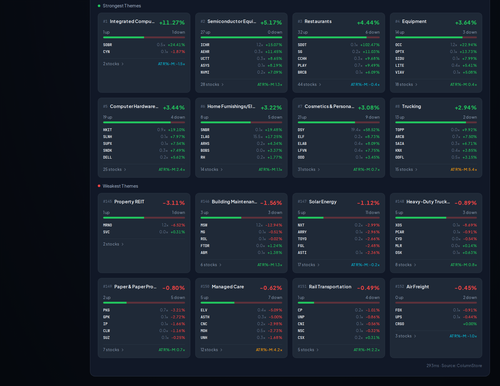
Task: Expand 14 stocks under Home Furnishings
Action: pyautogui.click(x=212, y=169)
